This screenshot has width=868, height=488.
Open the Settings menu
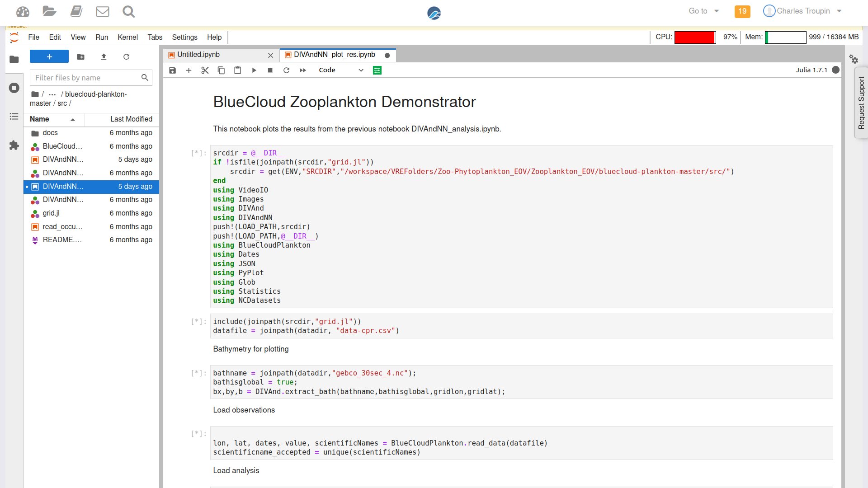[184, 37]
